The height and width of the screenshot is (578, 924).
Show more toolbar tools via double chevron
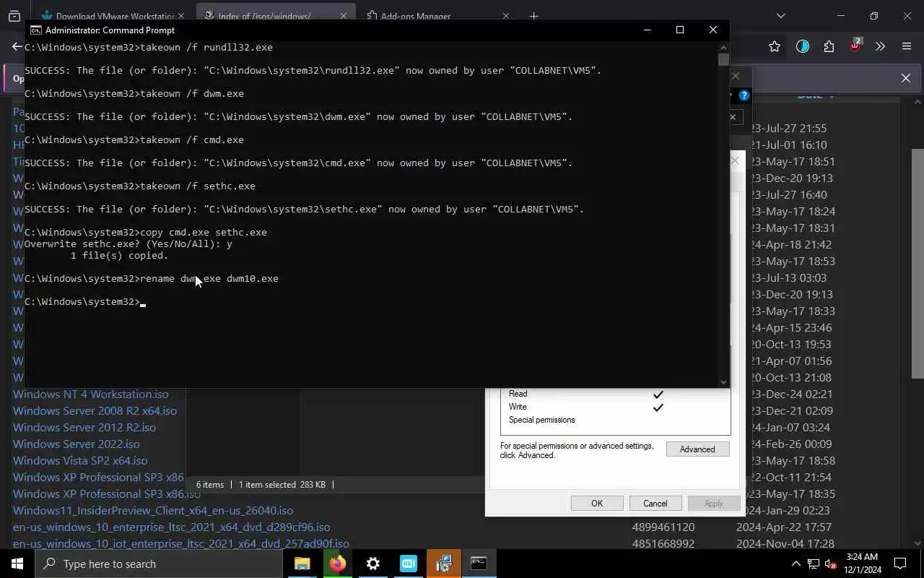click(880, 46)
